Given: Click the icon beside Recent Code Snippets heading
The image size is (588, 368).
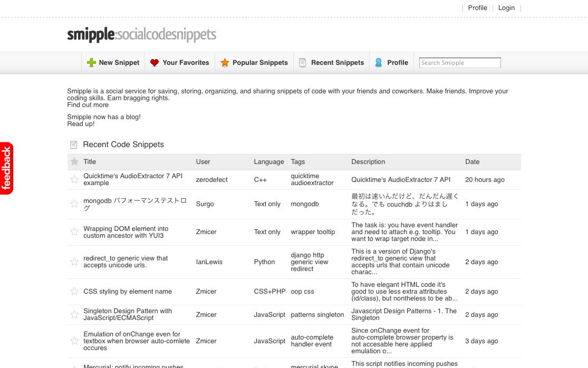Looking at the screenshot, I should (x=73, y=144).
